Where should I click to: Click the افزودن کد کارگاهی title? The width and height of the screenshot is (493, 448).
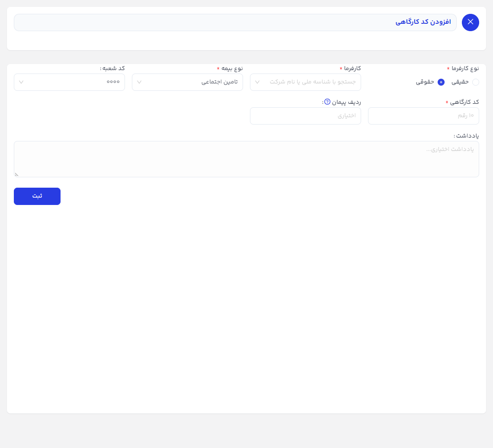coord(423,22)
